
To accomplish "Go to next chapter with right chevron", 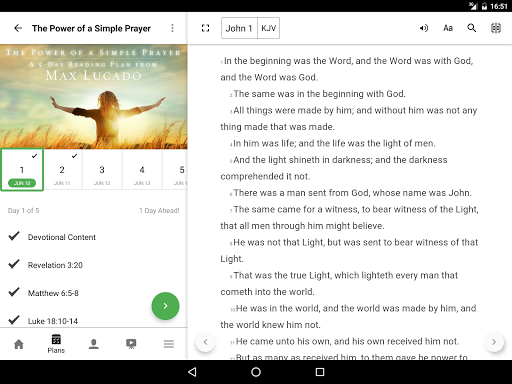I will click(x=494, y=342).
